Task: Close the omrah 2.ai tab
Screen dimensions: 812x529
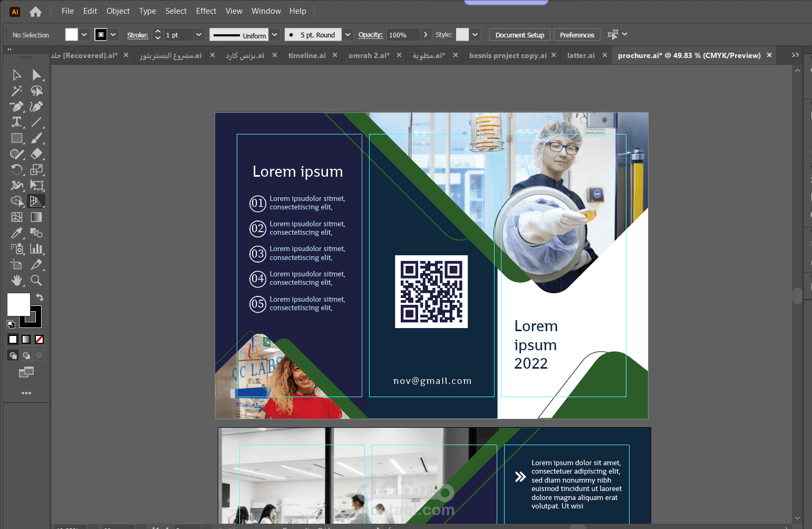Action: click(x=399, y=55)
